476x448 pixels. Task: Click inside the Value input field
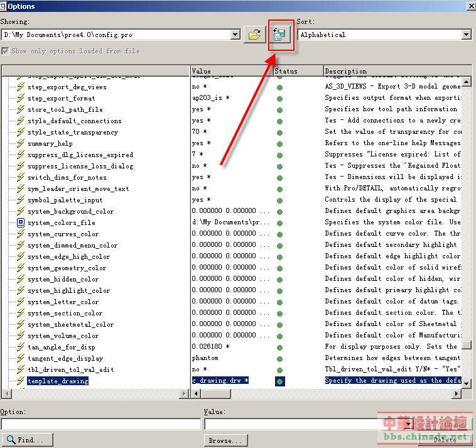303,424
